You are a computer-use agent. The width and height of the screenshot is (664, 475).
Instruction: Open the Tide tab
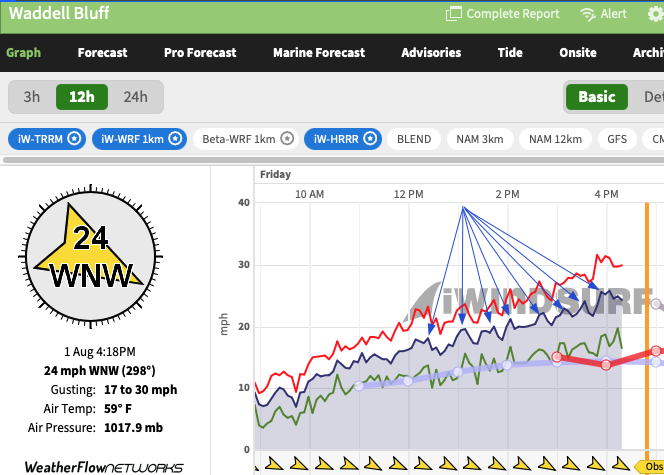pyautogui.click(x=510, y=52)
